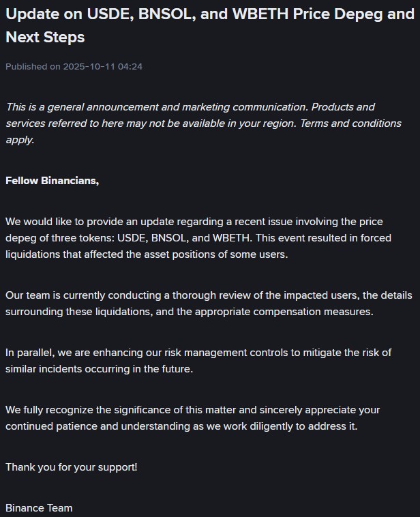
Task: Click "Thank you for your support!"
Action: 72,467
